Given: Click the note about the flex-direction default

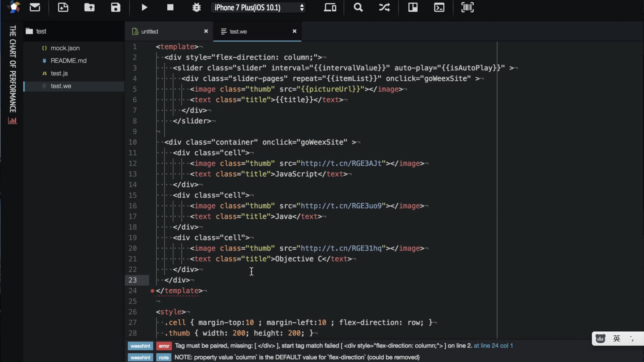Looking at the screenshot, I should 297,357.
